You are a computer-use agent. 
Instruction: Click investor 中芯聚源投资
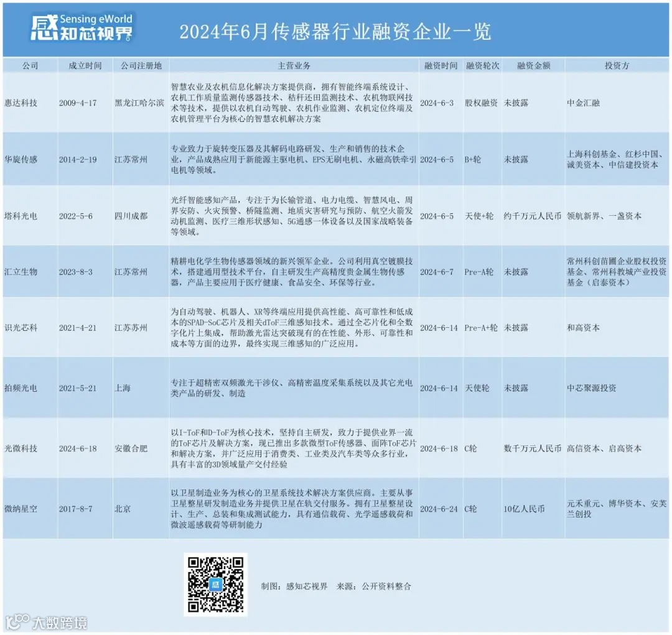click(x=592, y=388)
